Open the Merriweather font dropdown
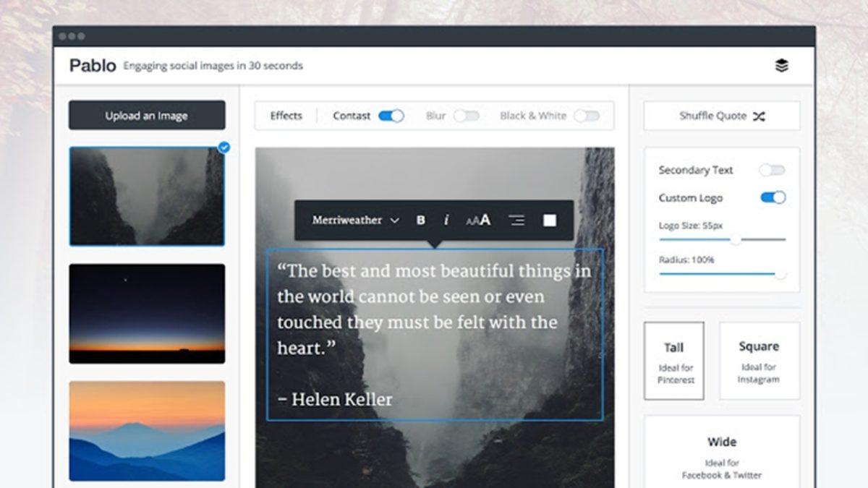Screen dimensions: 868x488 pyautogui.click(x=355, y=221)
